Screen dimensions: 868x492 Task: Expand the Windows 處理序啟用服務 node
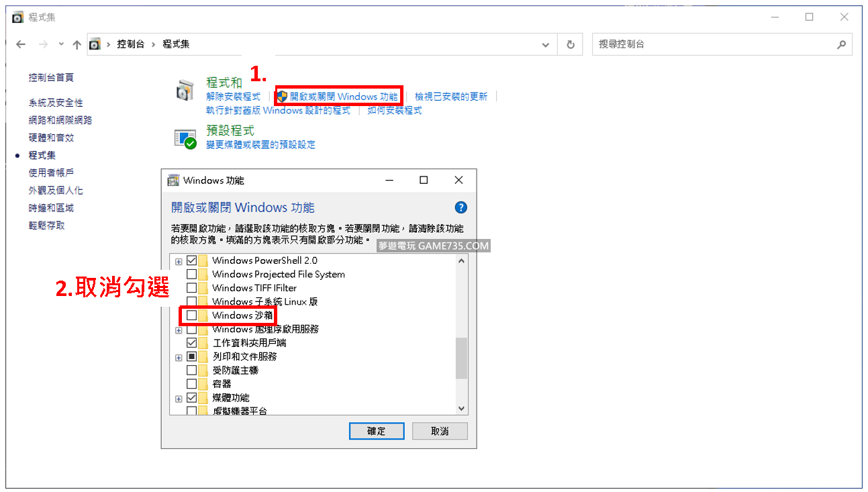pos(179,330)
